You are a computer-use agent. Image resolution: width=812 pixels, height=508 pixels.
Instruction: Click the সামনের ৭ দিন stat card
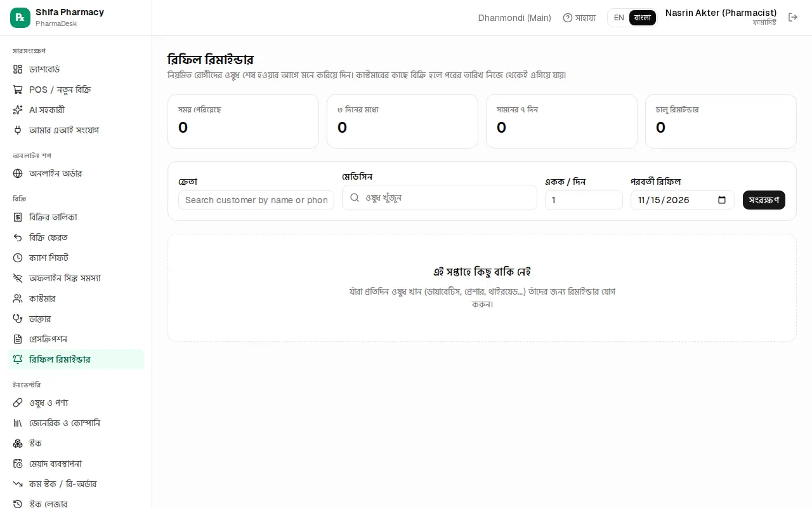[561, 121]
